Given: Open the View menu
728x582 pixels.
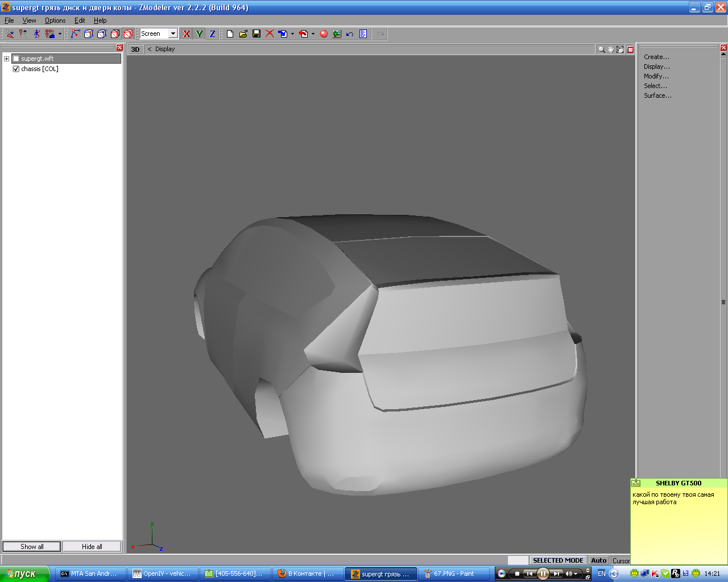Looking at the screenshot, I should [x=29, y=20].
